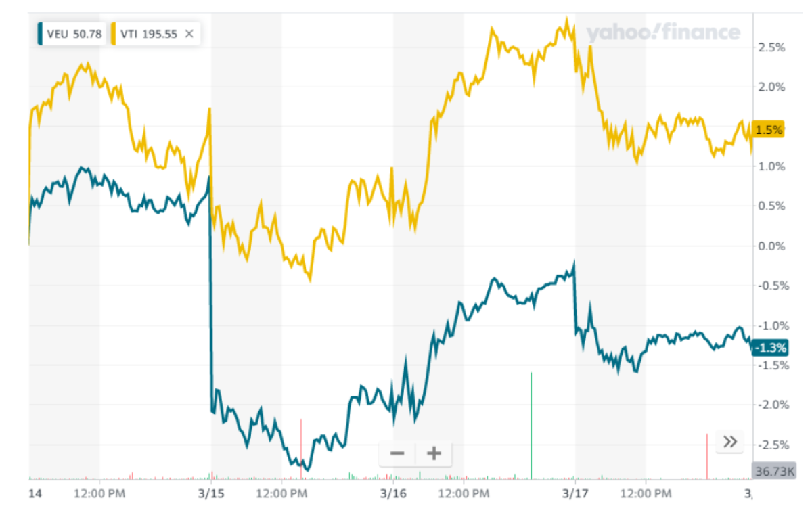Select the VEU 50.78 legend label

(74, 33)
